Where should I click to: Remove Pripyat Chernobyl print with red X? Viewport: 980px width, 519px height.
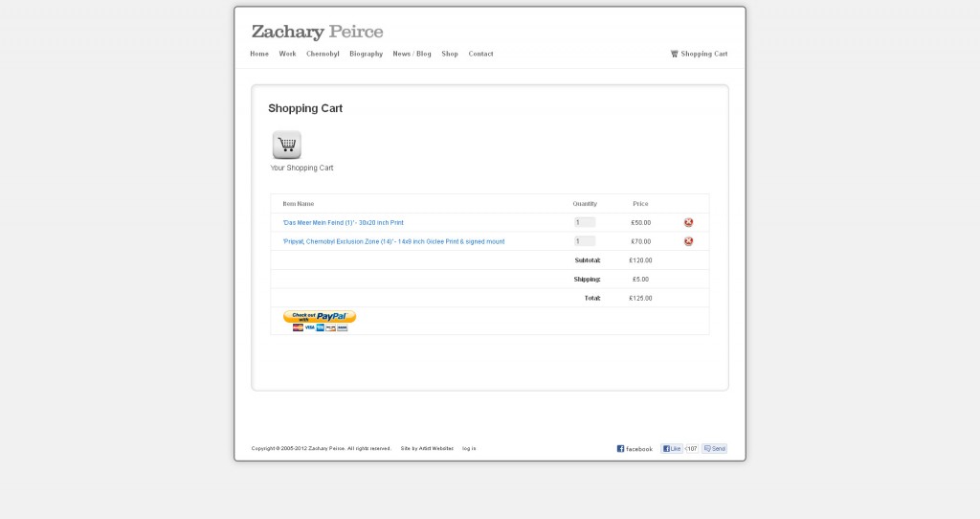pos(688,241)
